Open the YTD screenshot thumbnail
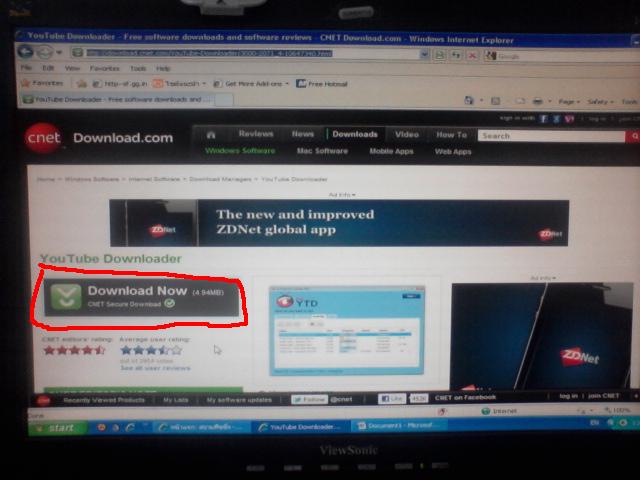 coord(347,331)
